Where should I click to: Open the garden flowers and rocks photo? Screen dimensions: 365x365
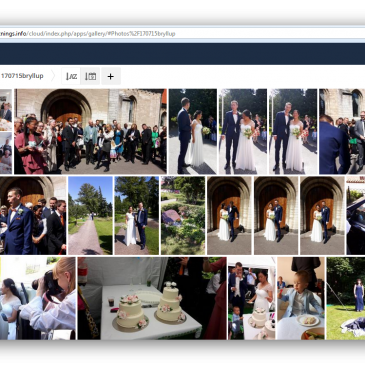[x=183, y=216]
